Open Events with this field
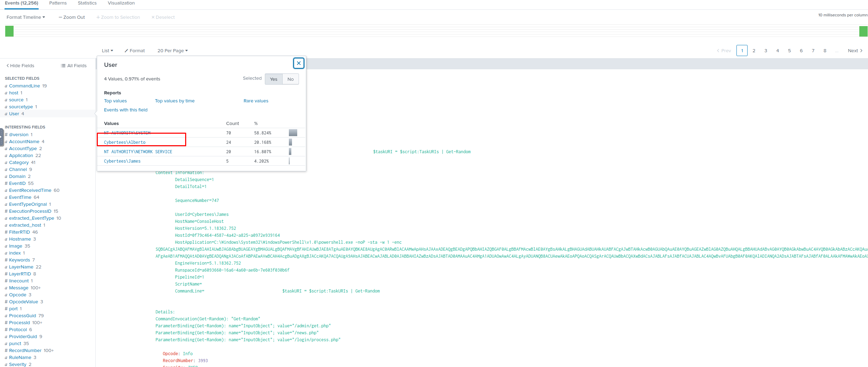Screen dimensions: 868x367 click(x=126, y=110)
